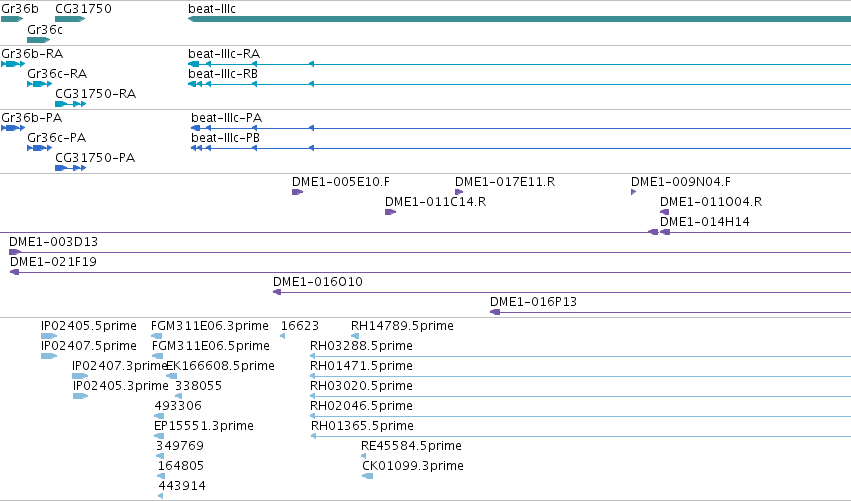Select the CK01099.3prime EST glyph
851x501 pixels.
pyautogui.click(x=367, y=476)
